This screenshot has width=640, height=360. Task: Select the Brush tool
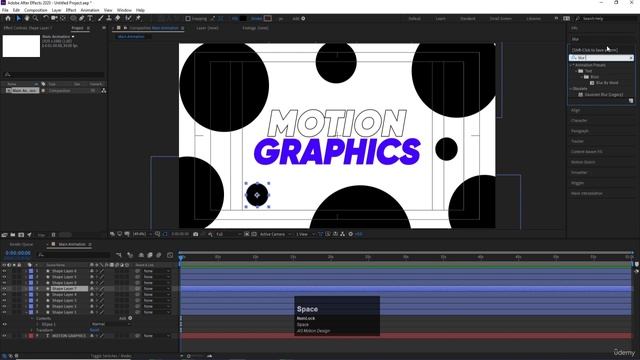[100, 18]
